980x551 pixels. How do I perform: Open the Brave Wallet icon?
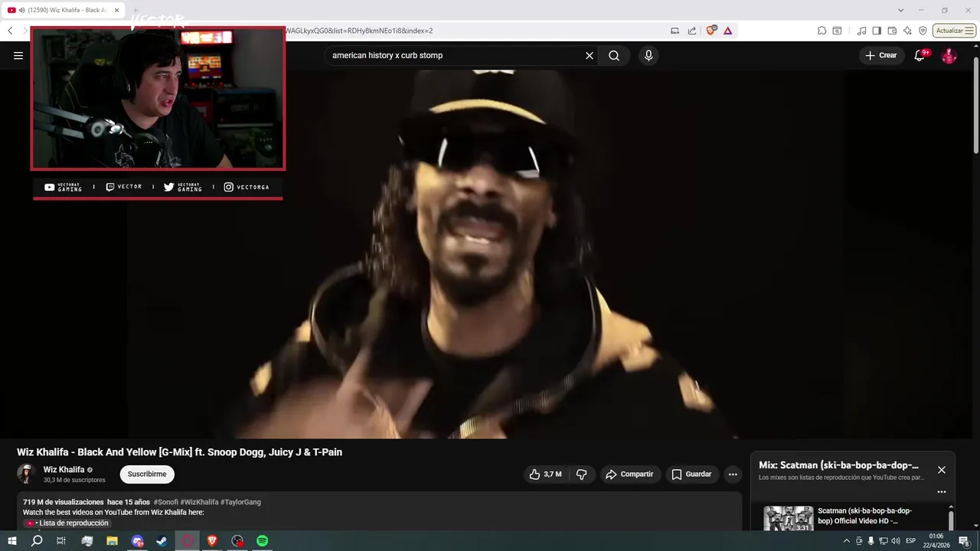pyautogui.click(x=892, y=31)
